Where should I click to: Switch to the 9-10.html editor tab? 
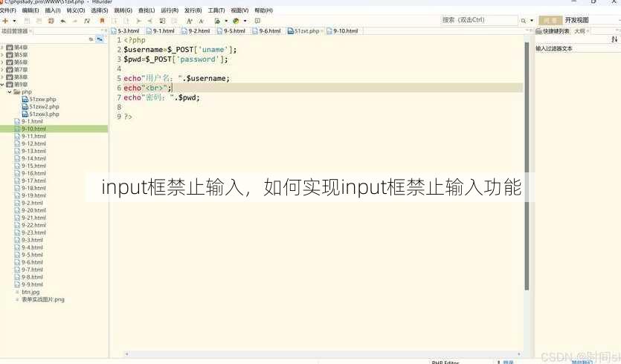(343, 31)
